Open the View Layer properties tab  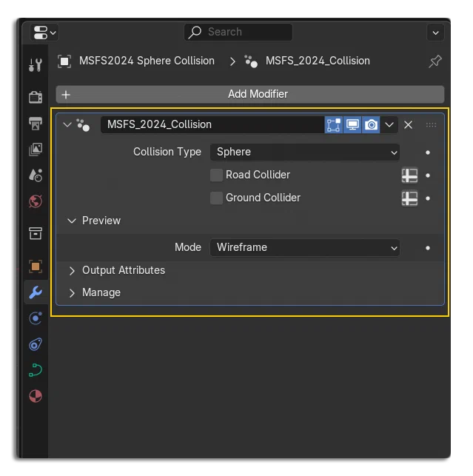(36, 150)
